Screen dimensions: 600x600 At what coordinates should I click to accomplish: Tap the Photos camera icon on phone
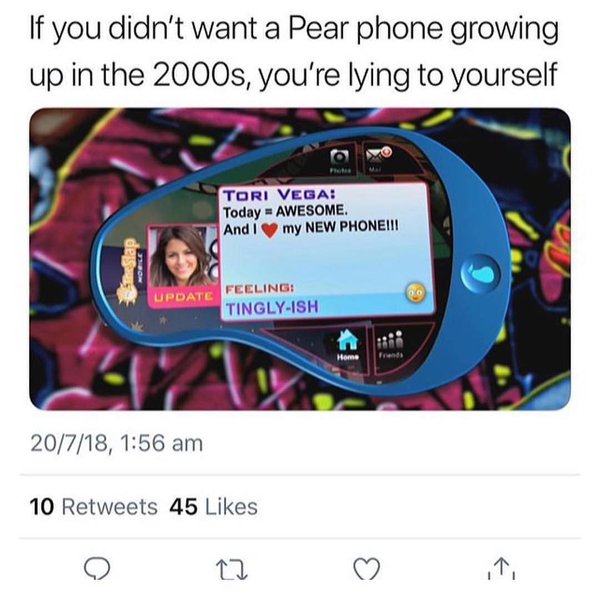point(340,161)
